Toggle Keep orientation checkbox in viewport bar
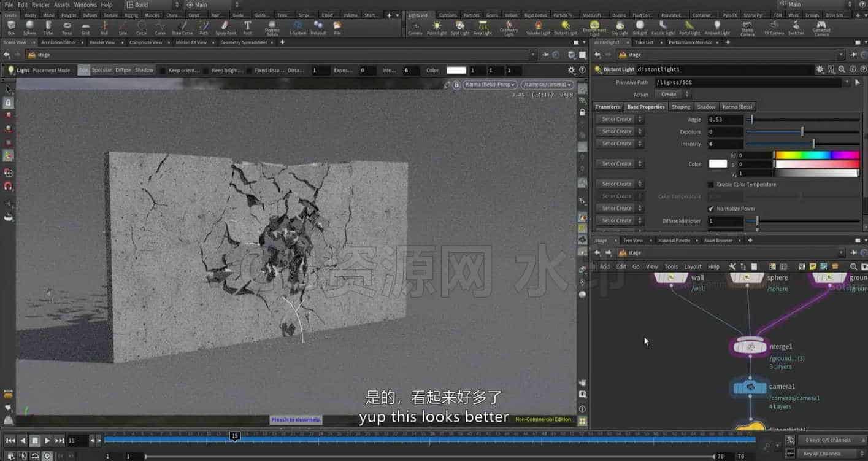The image size is (868, 461). (x=163, y=71)
